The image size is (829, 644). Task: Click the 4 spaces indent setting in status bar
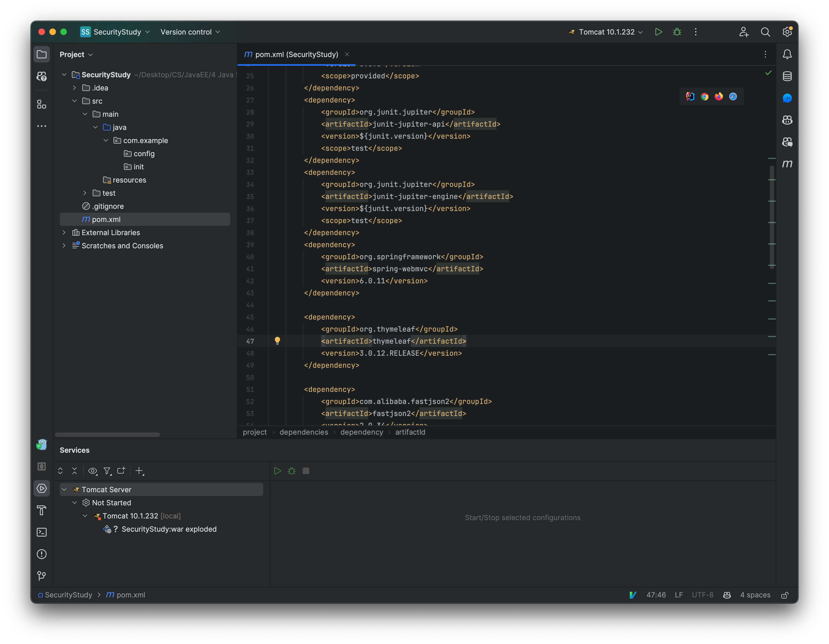pos(755,595)
